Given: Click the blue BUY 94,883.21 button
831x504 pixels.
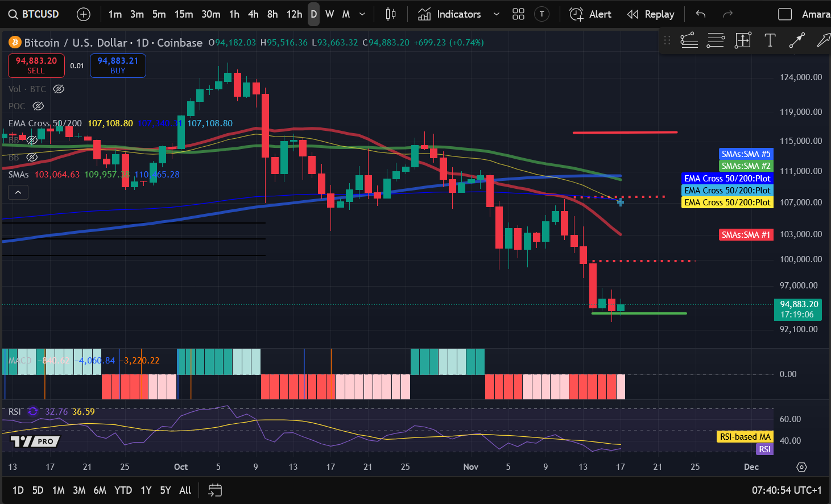Looking at the screenshot, I should click(x=118, y=65).
